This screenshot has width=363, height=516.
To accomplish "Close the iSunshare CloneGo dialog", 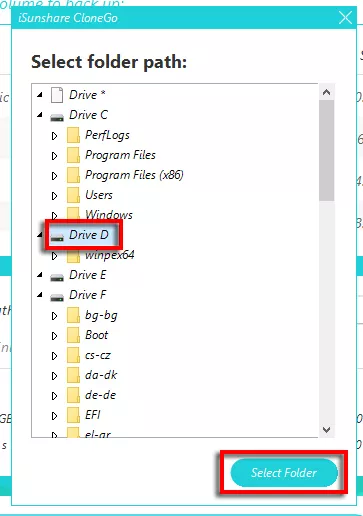I will pos(345,18).
